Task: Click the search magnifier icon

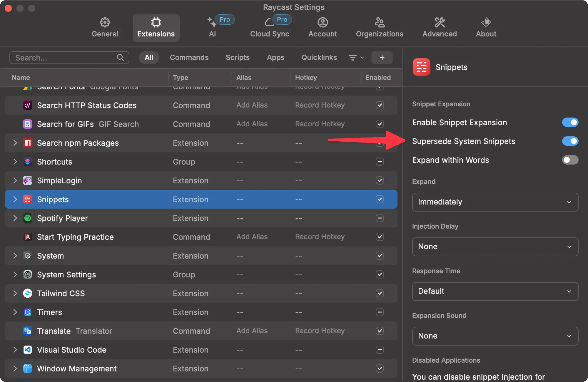Action: tap(120, 58)
